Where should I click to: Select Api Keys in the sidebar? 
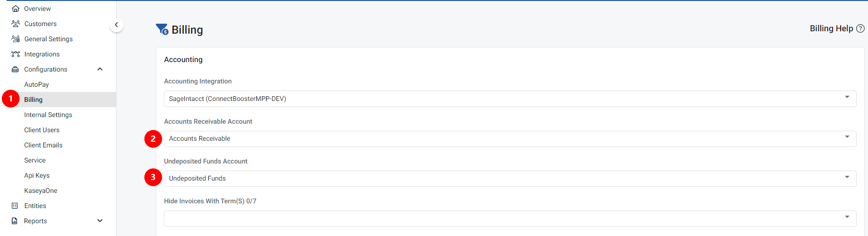coord(37,175)
